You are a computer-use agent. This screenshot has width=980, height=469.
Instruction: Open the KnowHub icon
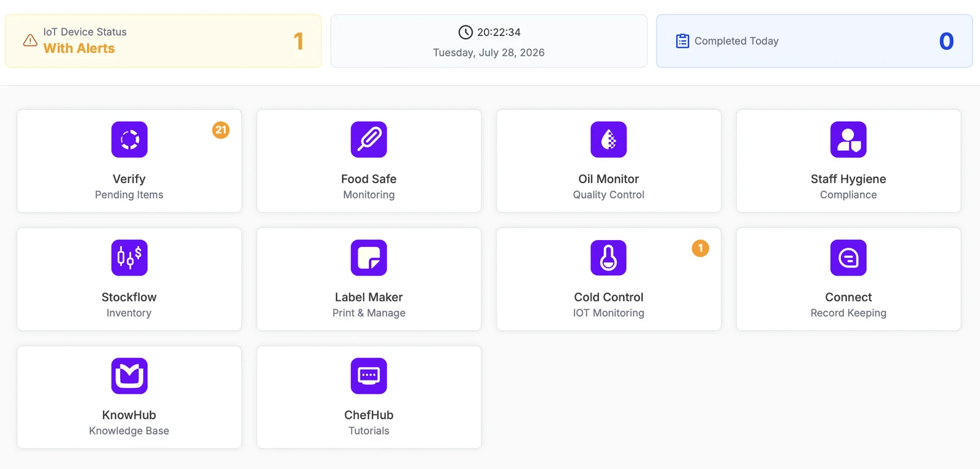[x=129, y=376]
